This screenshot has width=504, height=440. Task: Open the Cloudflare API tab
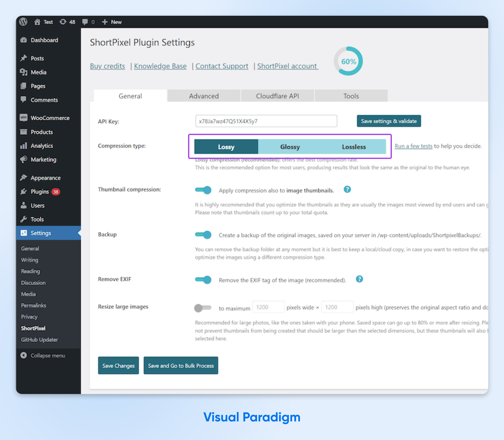[x=278, y=96]
